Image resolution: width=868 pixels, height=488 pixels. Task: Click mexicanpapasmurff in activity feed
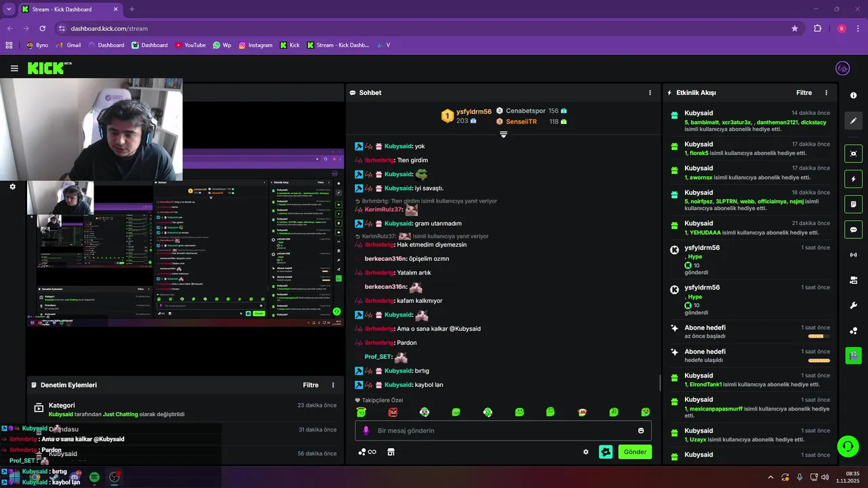tap(715, 409)
